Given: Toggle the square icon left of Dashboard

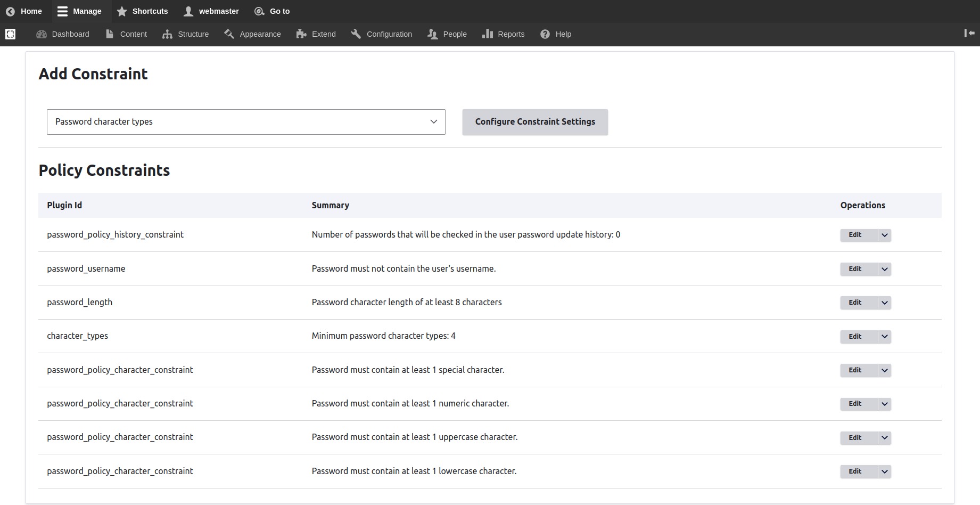Looking at the screenshot, I should pos(10,34).
